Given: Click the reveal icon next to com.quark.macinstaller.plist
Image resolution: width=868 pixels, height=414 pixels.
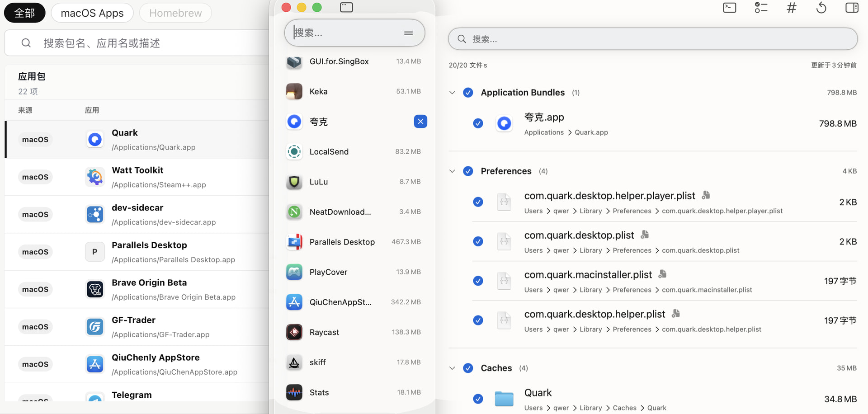Looking at the screenshot, I should tap(663, 274).
